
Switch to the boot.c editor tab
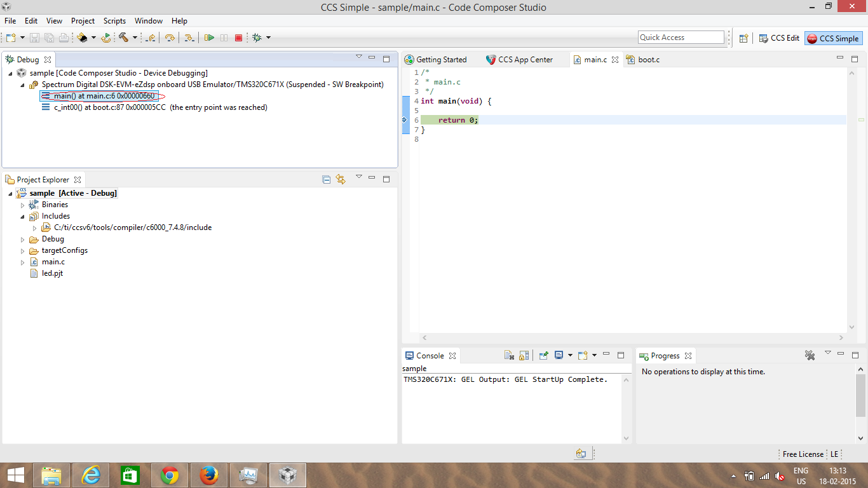click(x=643, y=60)
